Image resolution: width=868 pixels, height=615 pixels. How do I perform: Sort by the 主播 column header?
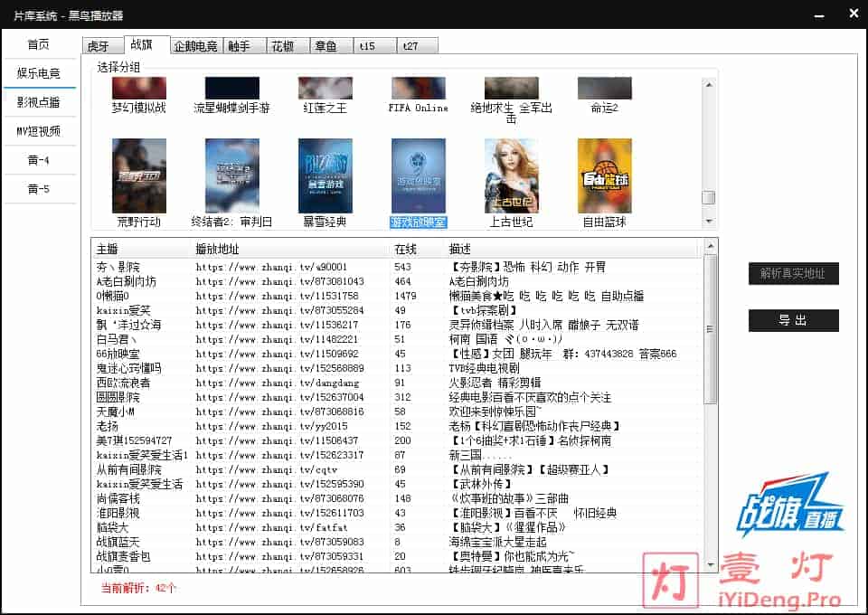click(141, 249)
